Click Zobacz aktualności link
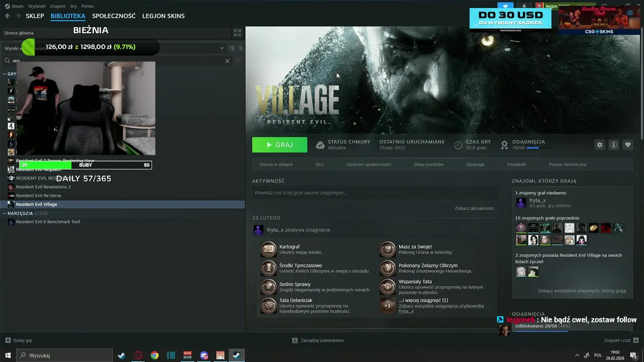 click(474, 208)
